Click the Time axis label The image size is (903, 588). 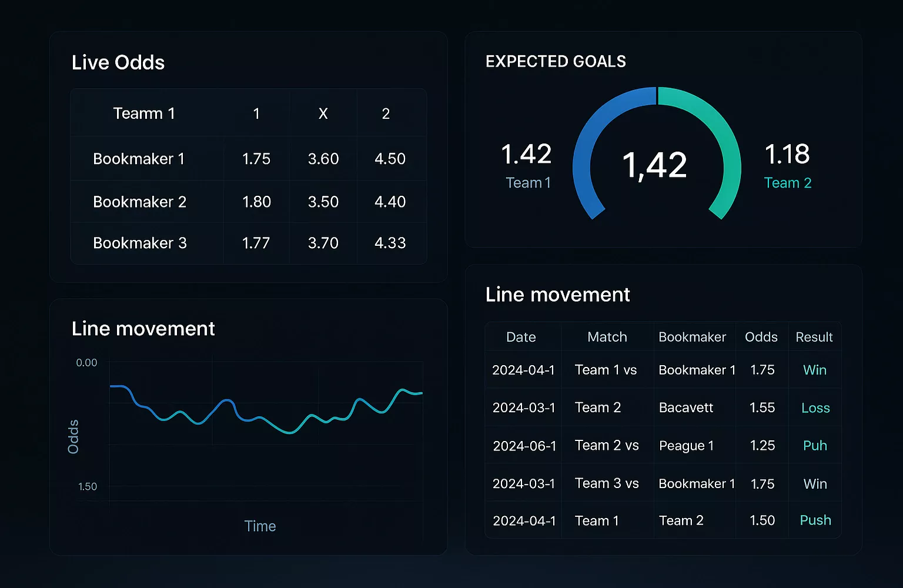(260, 526)
